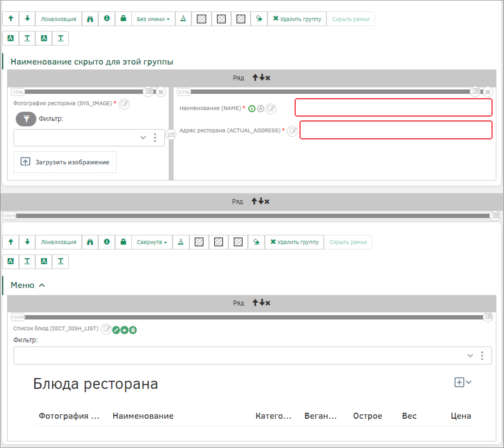This screenshot has width=504, height=448.
Task: Move the Меню group down with its arrow
Action: (x=27, y=242)
